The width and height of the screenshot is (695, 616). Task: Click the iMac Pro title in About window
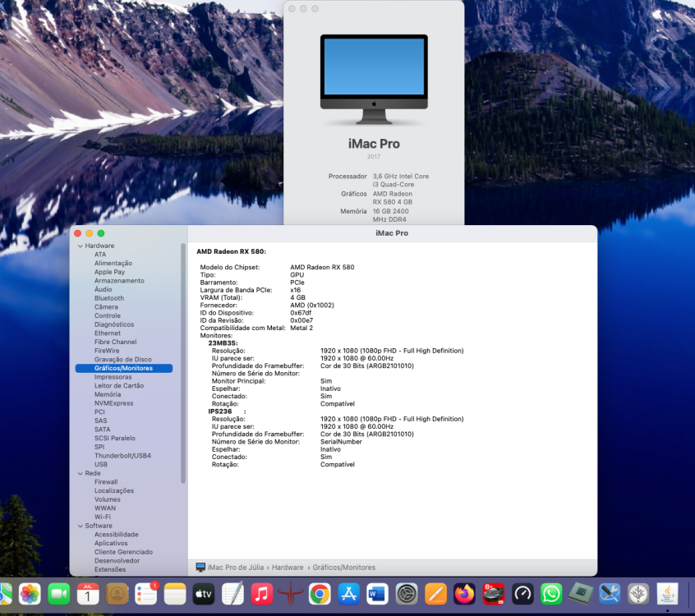coord(374,144)
